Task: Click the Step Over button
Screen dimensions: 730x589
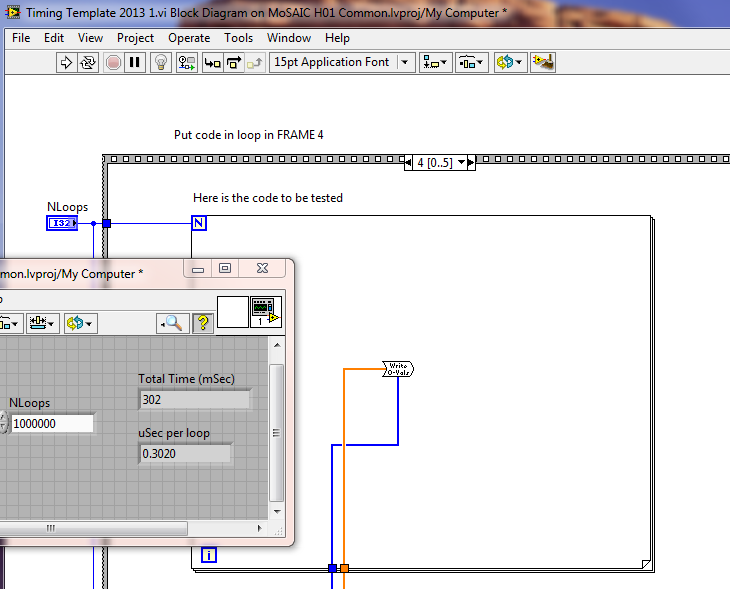Action: point(234,62)
